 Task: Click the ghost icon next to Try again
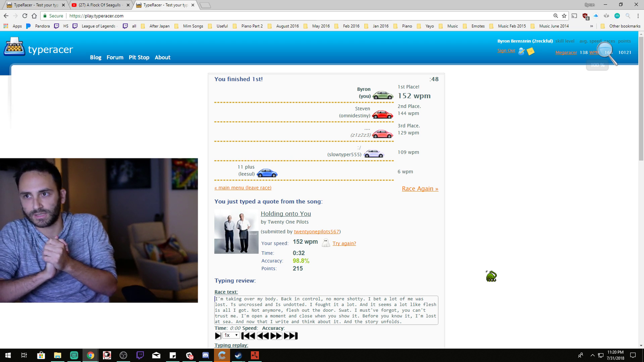[x=326, y=243]
